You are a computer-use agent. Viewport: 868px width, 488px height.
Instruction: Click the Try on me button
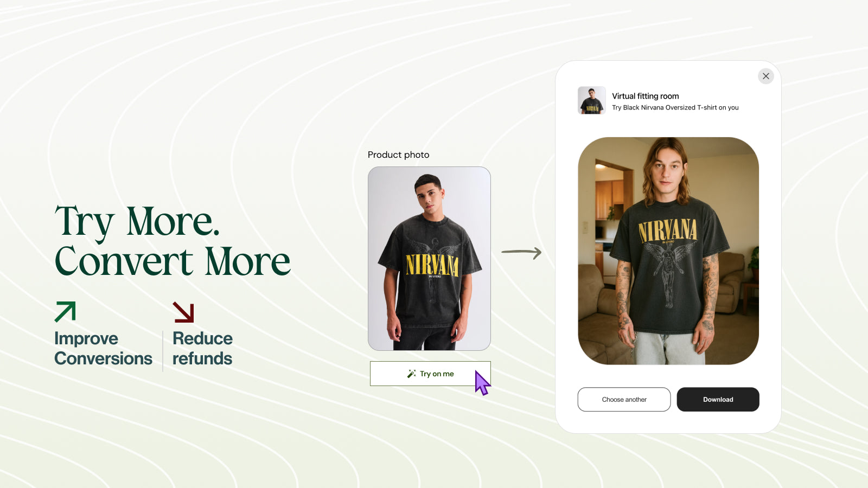(430, 374)
